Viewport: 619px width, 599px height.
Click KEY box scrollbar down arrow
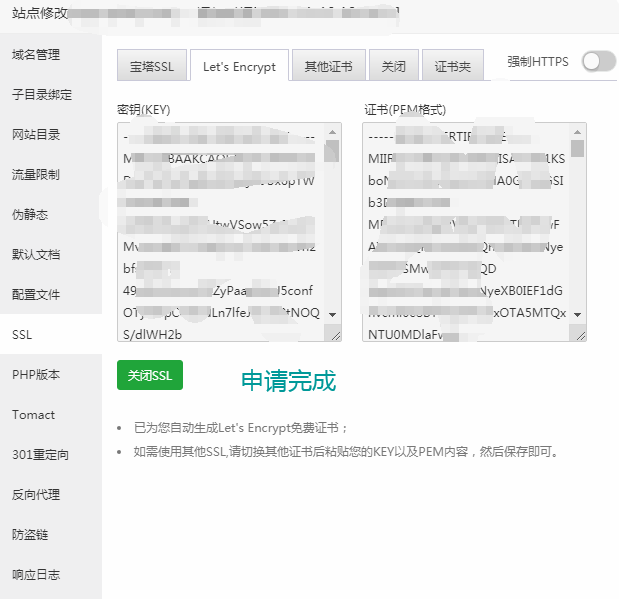(332, 315)
